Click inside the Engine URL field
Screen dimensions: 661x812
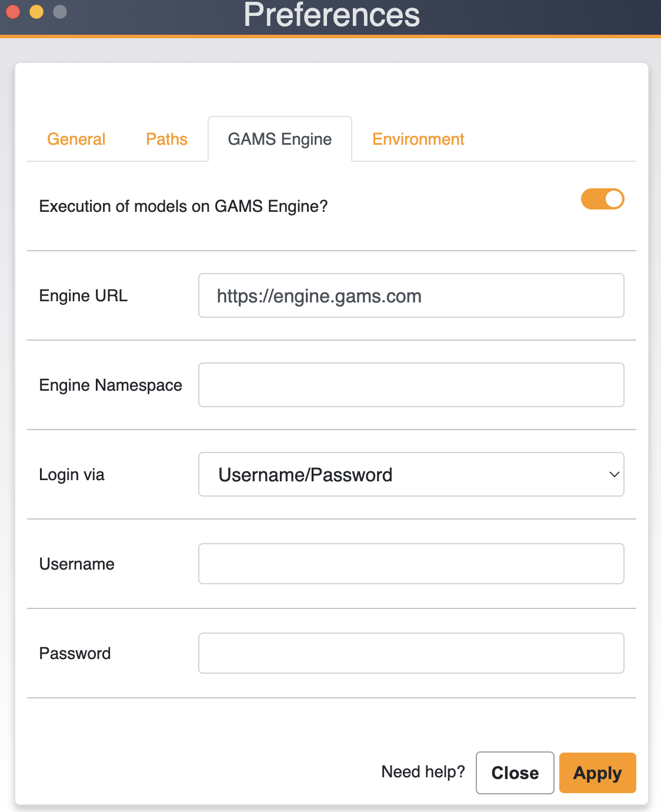coord(411,295)
